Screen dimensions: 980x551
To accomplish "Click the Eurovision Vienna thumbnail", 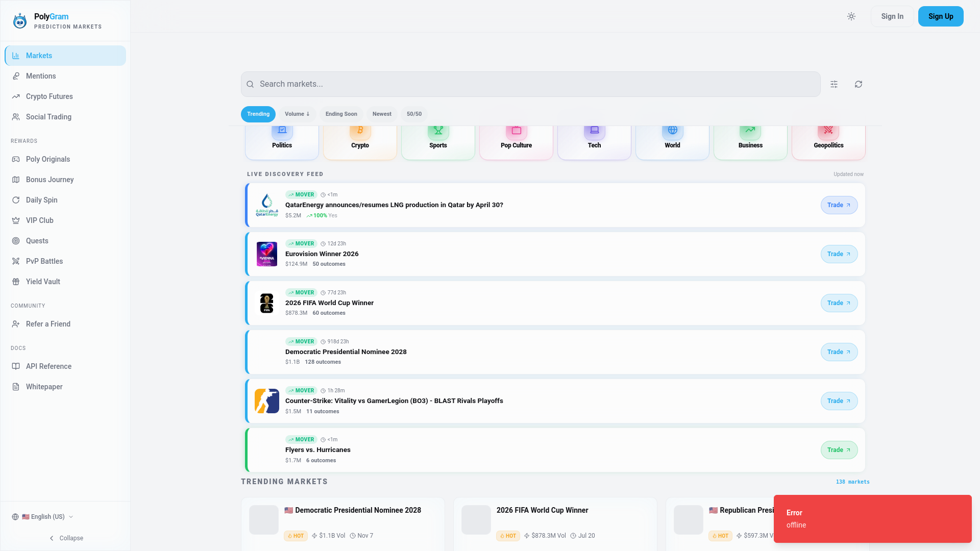I will pos(267,254).
